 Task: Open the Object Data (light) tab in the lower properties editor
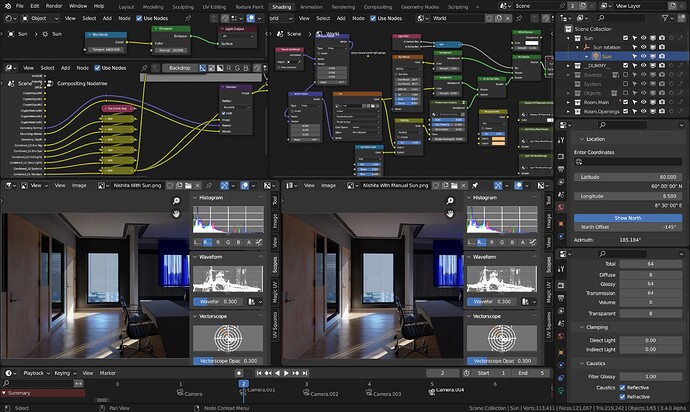click(561, 390)
